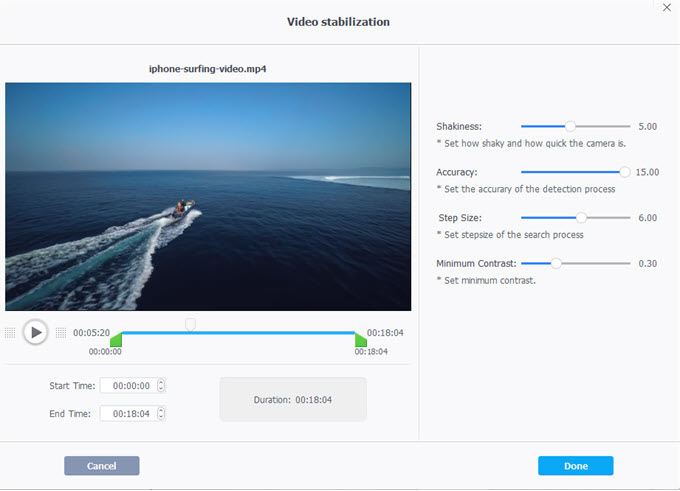Decrease Start Time with the down arrow
Viewport: 680px width, 491px height.
click(x=161, y=389)
